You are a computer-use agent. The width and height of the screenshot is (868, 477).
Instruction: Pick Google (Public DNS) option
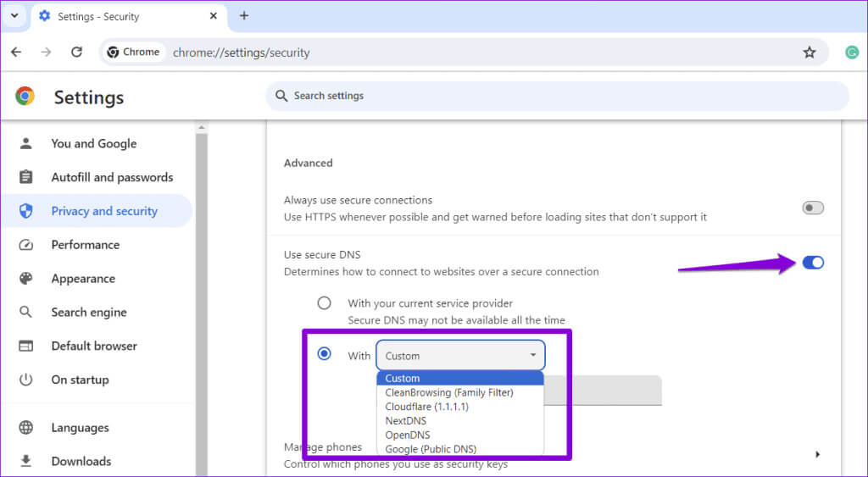(431, 449)
